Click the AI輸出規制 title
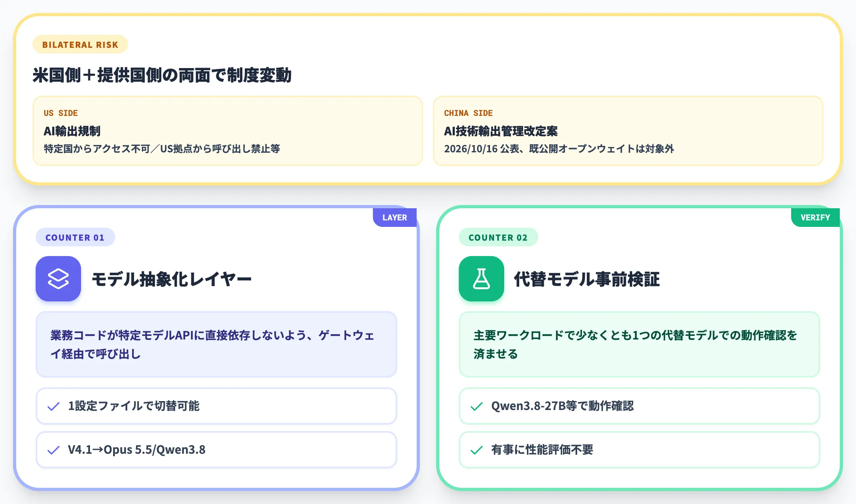The image size is (856, 504). pos(72,131)
